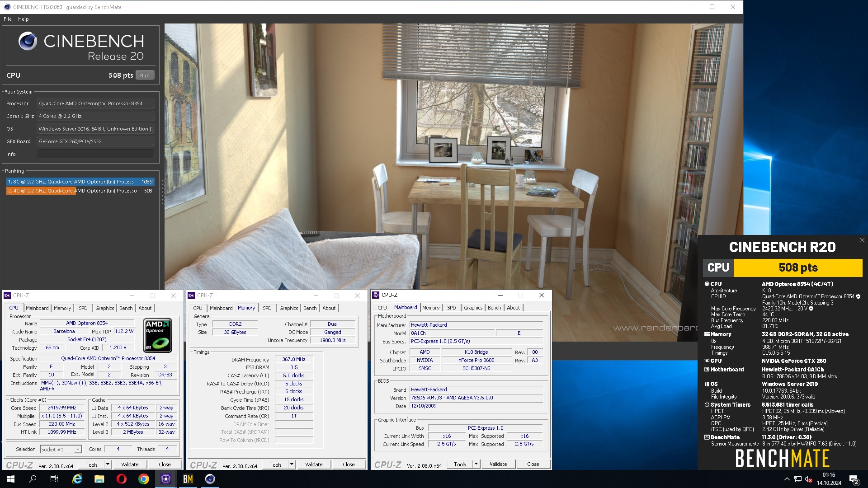Click CPU-Z title icon in first window

[7, 296]
